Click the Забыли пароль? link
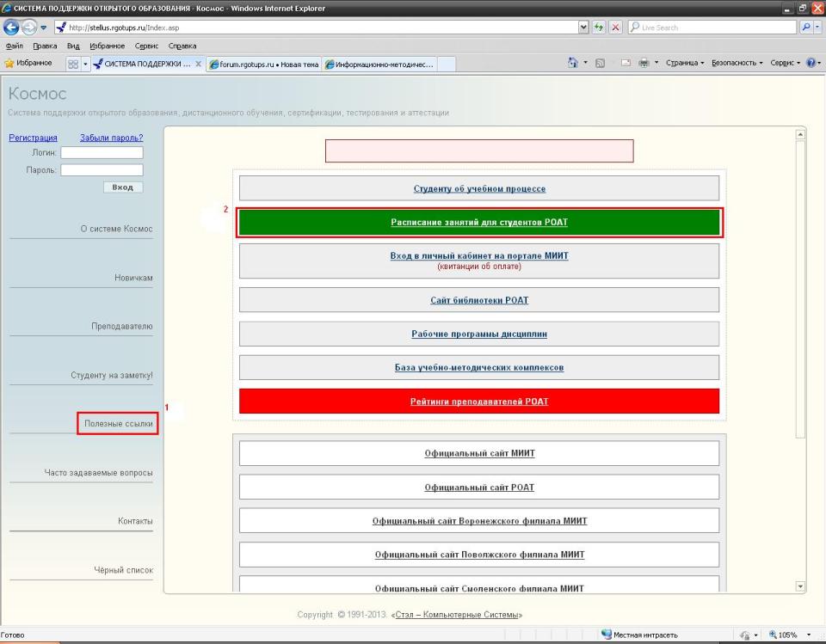826x644 pixels. point(111,138)
